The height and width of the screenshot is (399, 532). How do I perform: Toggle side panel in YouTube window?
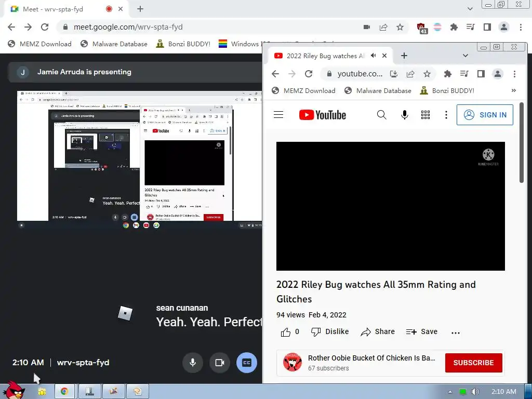coord(481,74)
